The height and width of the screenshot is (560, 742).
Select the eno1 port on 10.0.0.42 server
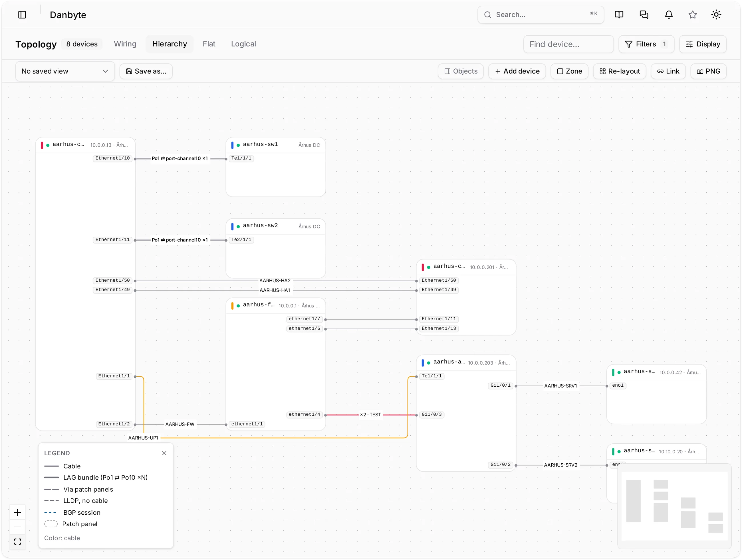[x=617, y=386]
